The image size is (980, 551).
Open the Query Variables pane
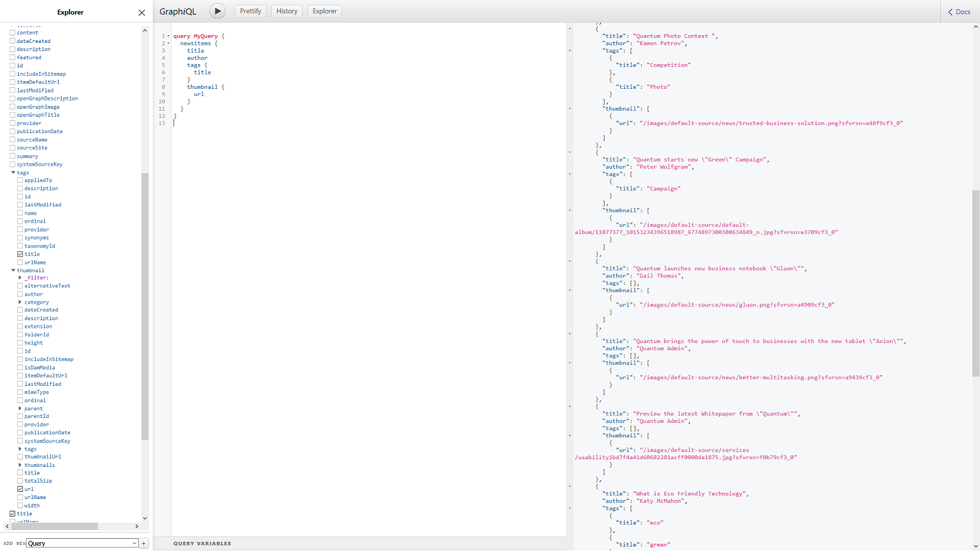click(x=202, y=543)
